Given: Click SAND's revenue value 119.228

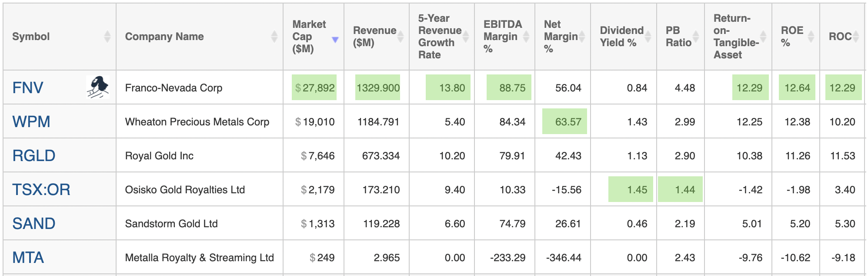Looking at the screenshot, I should 381,224.
